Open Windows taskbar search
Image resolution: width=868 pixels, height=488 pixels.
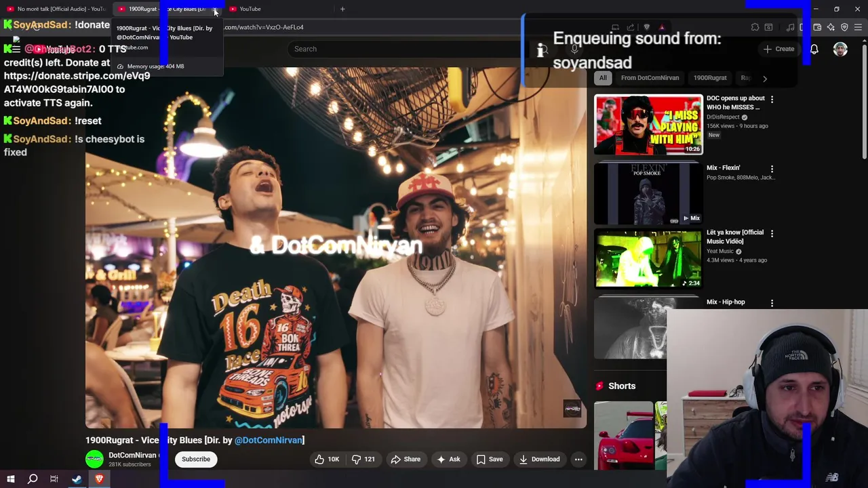pyautogui.click(x=33, y=479)
